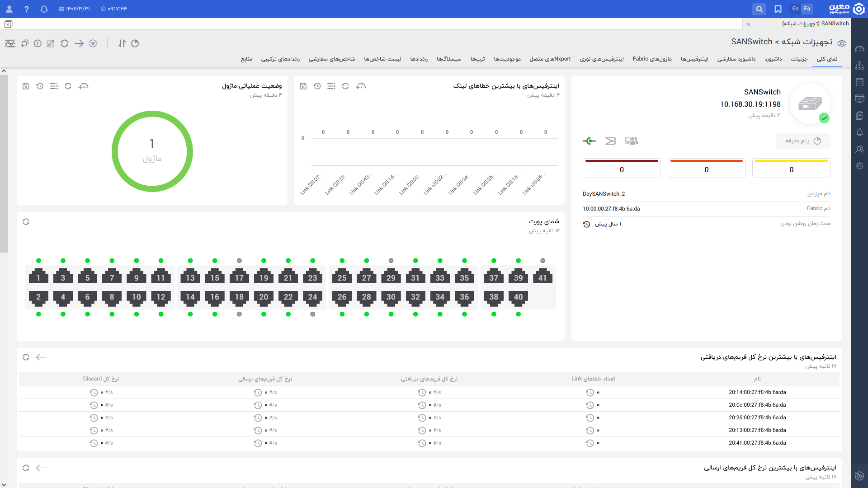
Task: Open the alert bell icon in right sidebar
Action: click(859, 132)
